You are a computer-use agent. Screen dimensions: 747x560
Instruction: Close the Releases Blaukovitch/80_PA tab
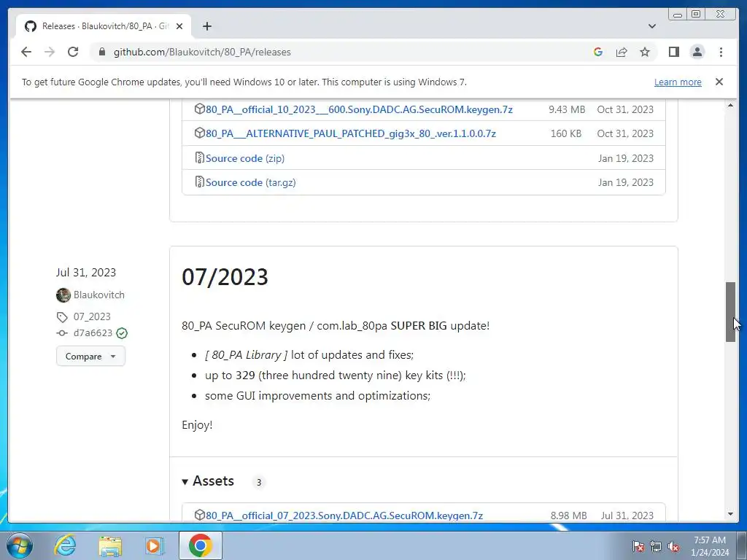pos(179,26)
